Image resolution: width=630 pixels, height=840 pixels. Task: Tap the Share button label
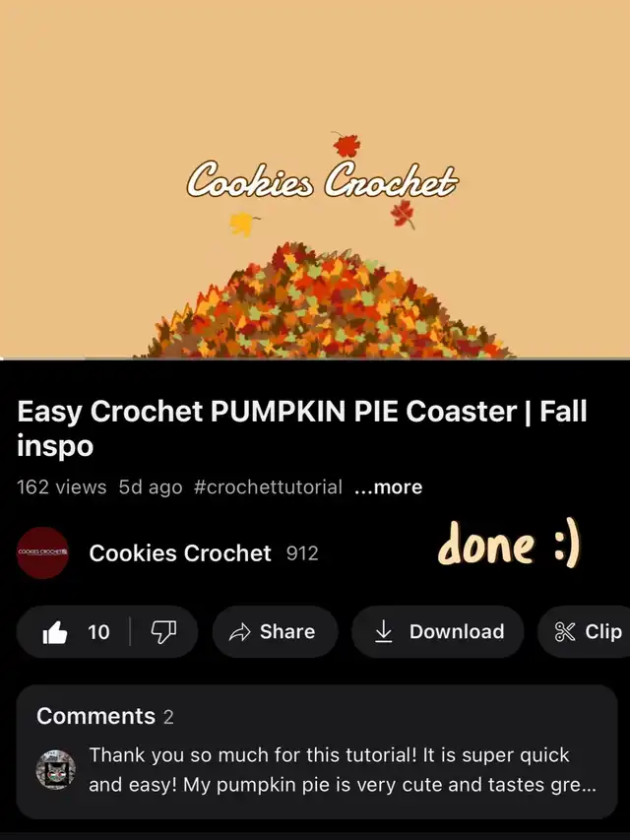287,631
